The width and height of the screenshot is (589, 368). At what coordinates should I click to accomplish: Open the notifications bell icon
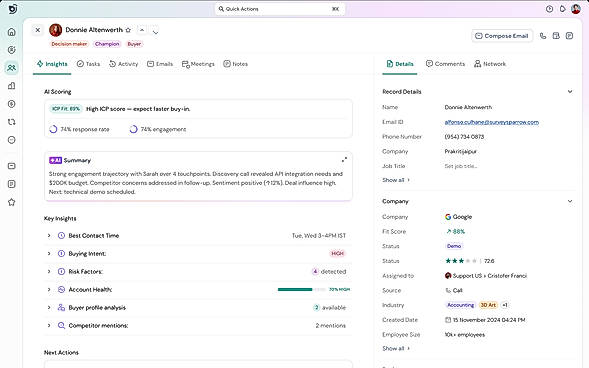point(562,9)
